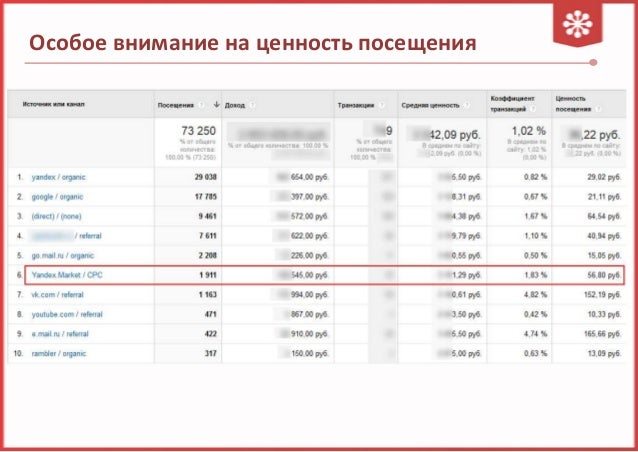
Task: Select visit value 13,09 руб.
Action: (x=604, y=353)
